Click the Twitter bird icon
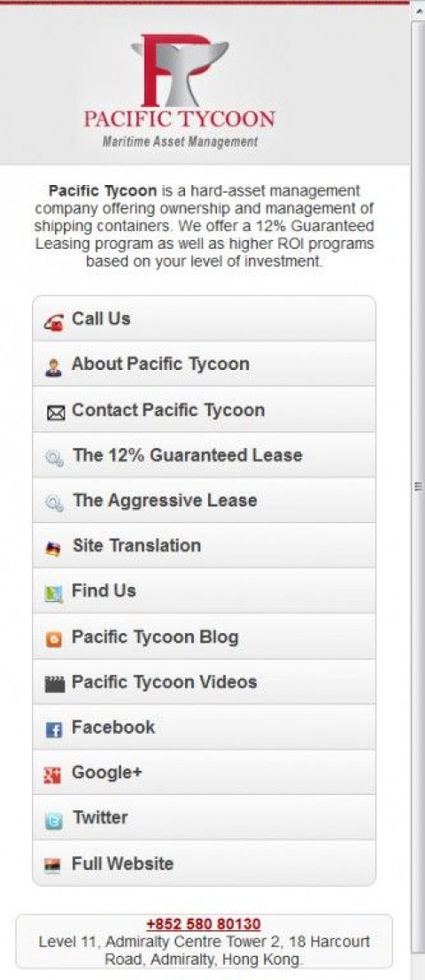425x980 pixels. (x=54, y=821)
